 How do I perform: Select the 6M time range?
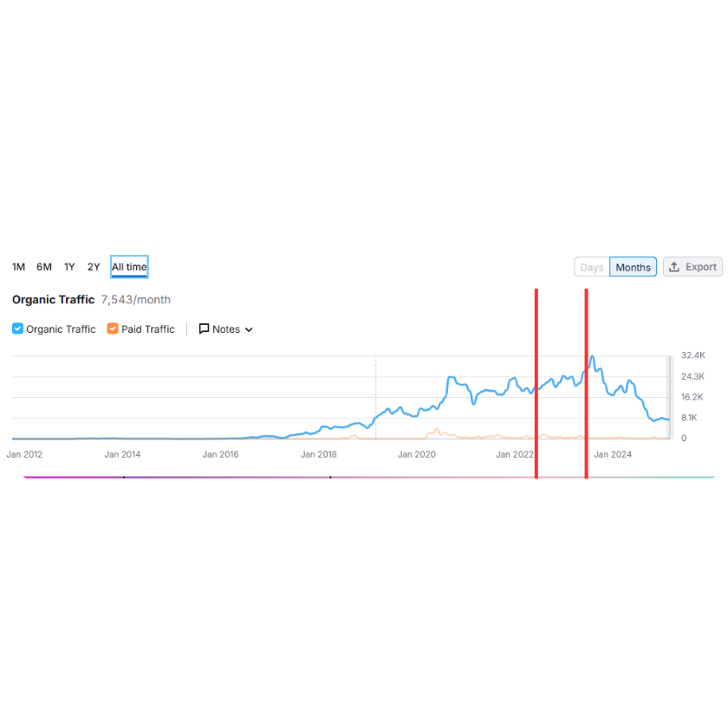coord(44,267)
